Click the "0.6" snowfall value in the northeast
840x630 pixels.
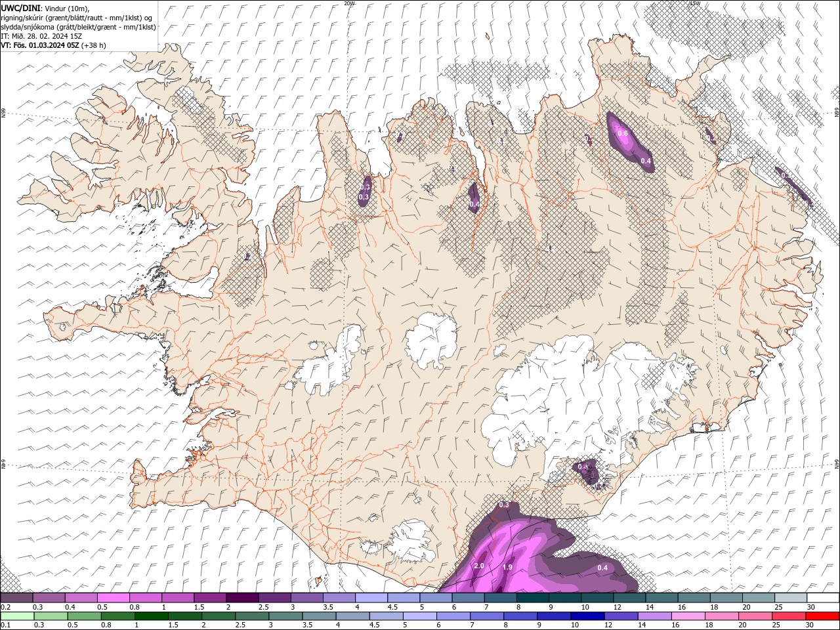pos(623,133)
